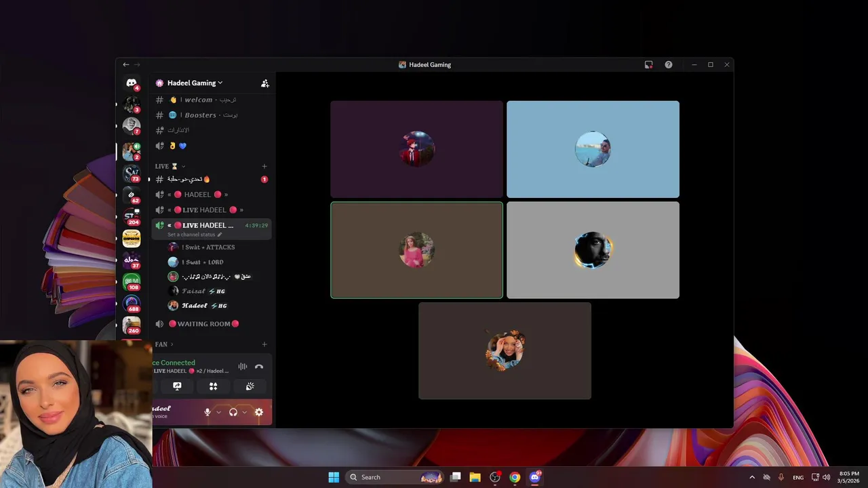Open the welcom text channel
The height and width of the screenshot is (488, 868).
212,100
